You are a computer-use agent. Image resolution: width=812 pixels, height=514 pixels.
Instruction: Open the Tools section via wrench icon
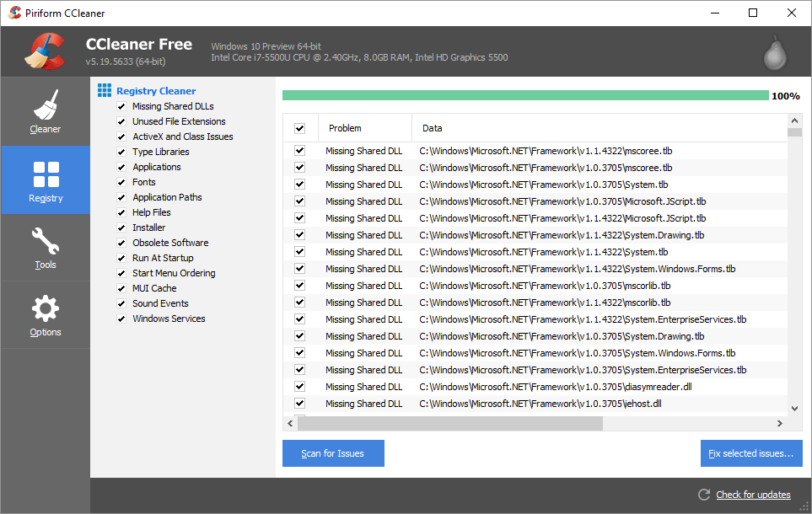[x=45, y=247]
